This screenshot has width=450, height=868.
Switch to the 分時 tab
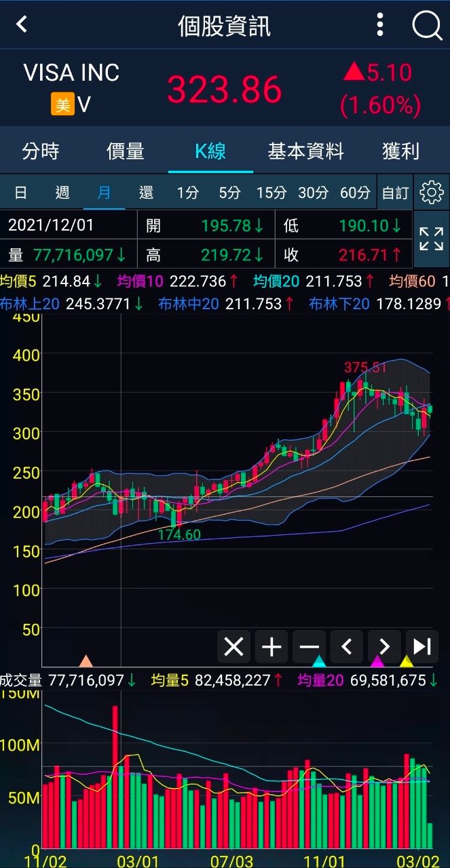pos(41,151)
